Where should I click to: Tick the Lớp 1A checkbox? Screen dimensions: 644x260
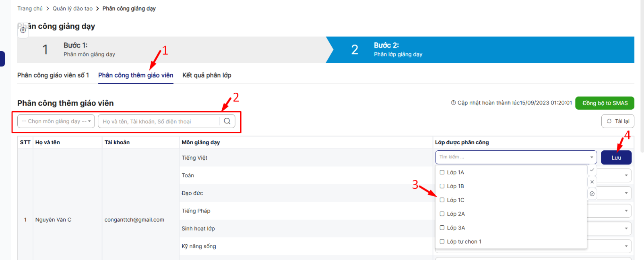click(x=442, y=173)
